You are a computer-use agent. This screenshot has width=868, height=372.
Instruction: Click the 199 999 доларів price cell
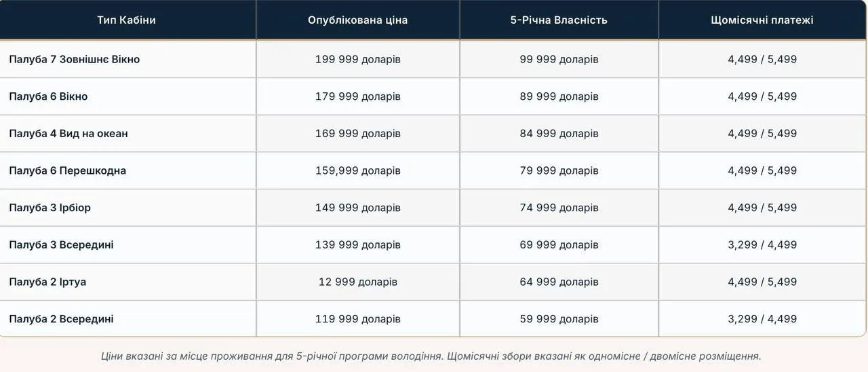357,59
